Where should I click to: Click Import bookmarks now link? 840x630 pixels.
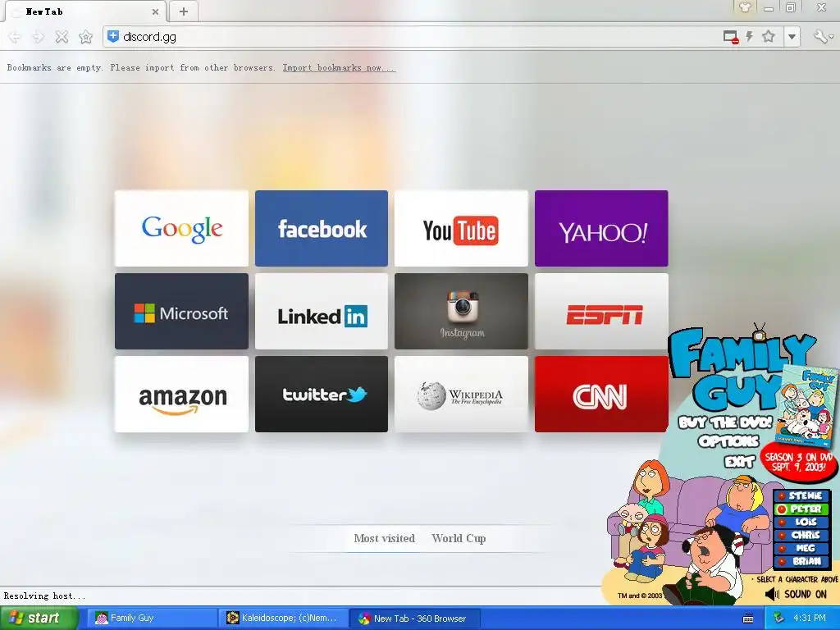(x=339, y=67)
